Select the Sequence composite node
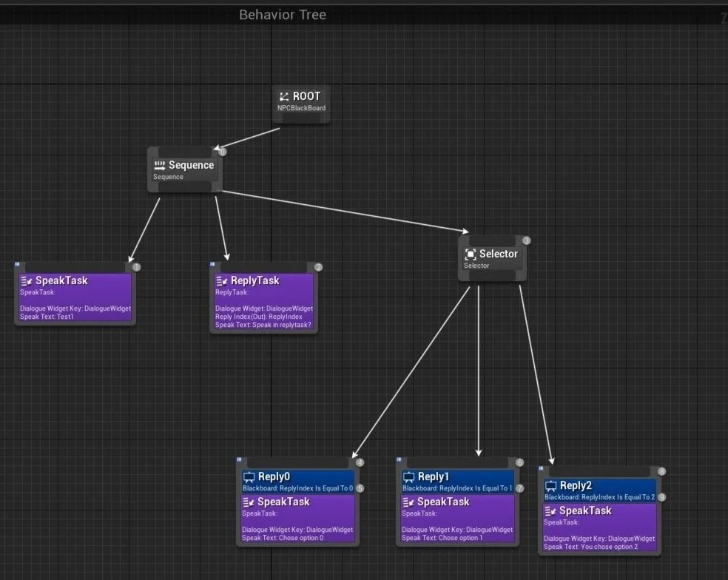The height and width of the screenshot is (580, 728). click(x=185, y=169)
